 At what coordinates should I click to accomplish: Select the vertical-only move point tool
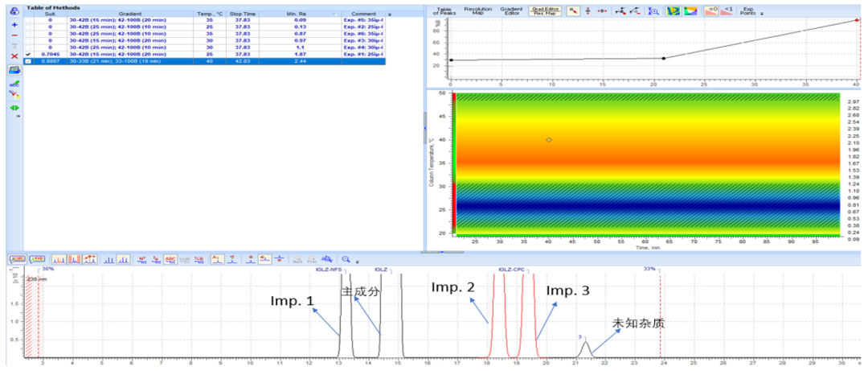[588, 10]
